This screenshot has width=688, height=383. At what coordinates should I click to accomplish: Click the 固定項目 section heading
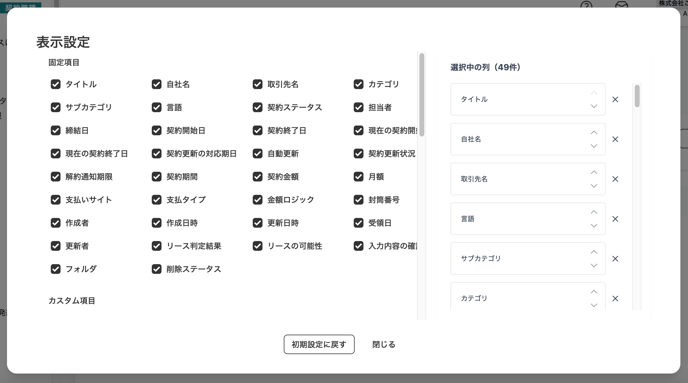click(x=64, y=63)
